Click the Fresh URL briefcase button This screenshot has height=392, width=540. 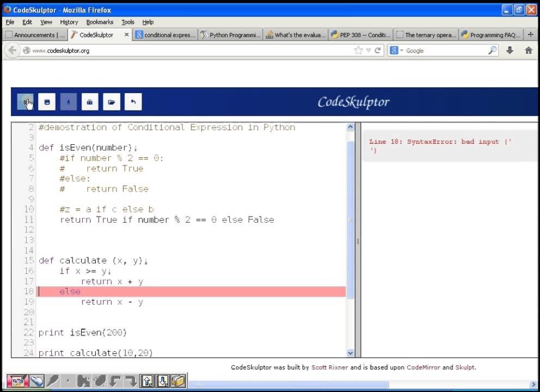tap(90, 102)
